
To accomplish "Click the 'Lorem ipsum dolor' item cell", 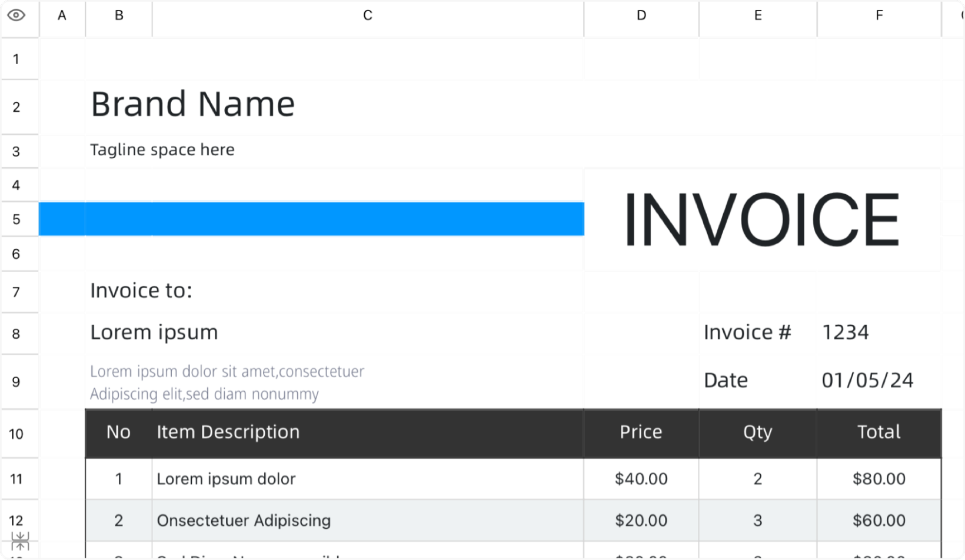I will pyautogui.click(x=368, y=479).
